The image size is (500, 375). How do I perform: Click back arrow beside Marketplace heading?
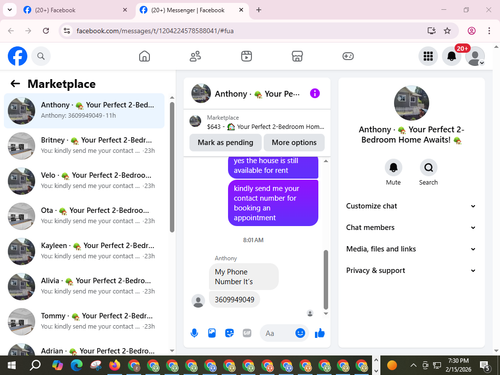pos(15,84)
